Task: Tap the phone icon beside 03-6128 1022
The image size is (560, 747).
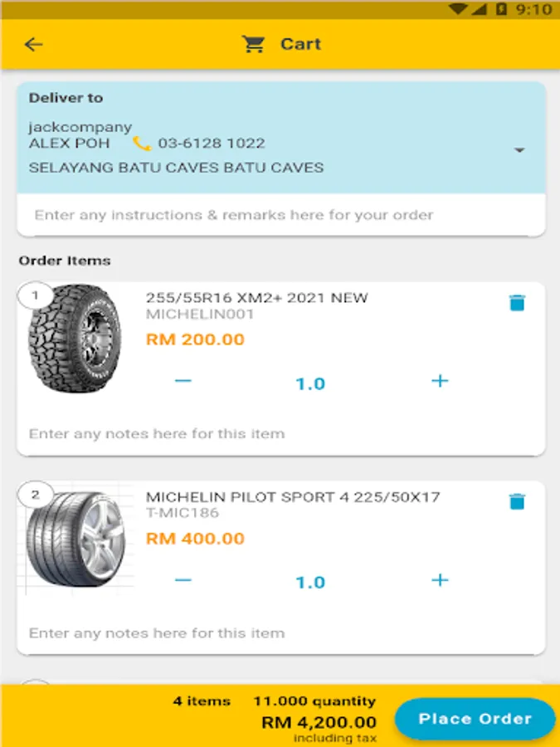Action: pyautogui.click(x=142, y=144)
